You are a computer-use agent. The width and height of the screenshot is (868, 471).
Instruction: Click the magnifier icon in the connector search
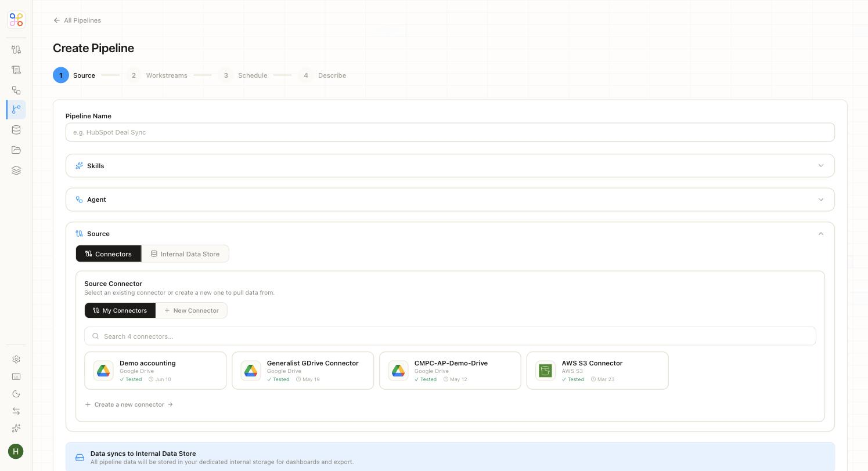[x=96, y=336]
